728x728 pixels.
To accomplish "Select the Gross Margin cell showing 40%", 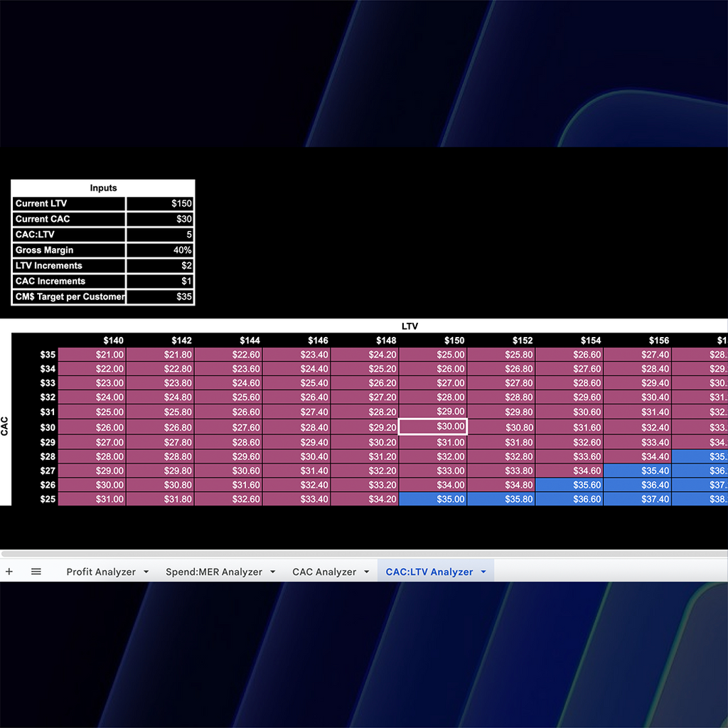I will 160,250.
